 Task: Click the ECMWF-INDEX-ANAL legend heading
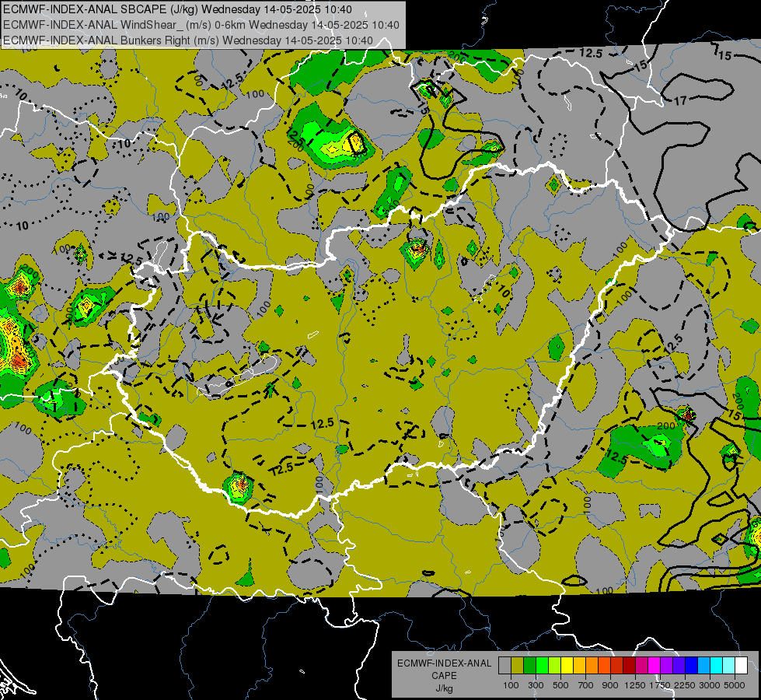click(444, 663)
